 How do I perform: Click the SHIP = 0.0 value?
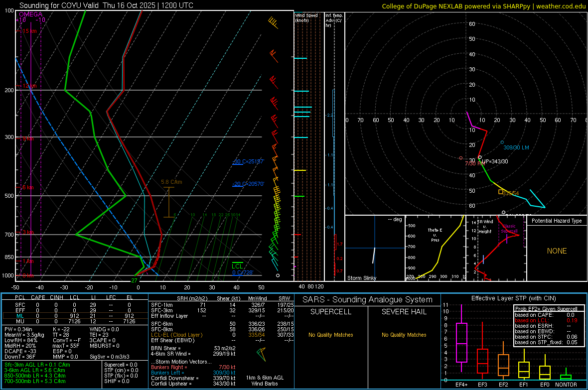(x=117, y=381)
